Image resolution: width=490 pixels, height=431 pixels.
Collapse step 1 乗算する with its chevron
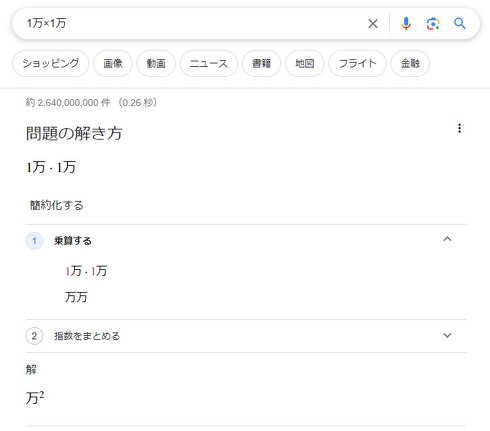(447, 239)
